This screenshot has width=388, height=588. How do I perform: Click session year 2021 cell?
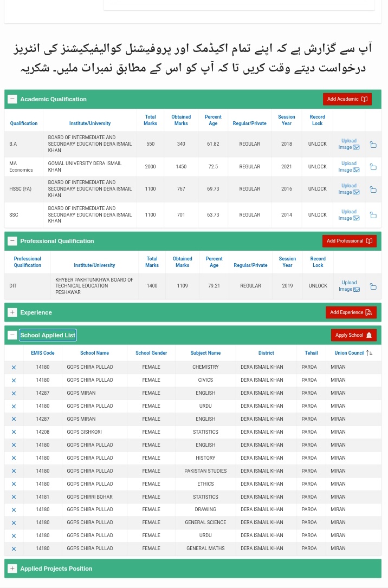click(287, 167)
